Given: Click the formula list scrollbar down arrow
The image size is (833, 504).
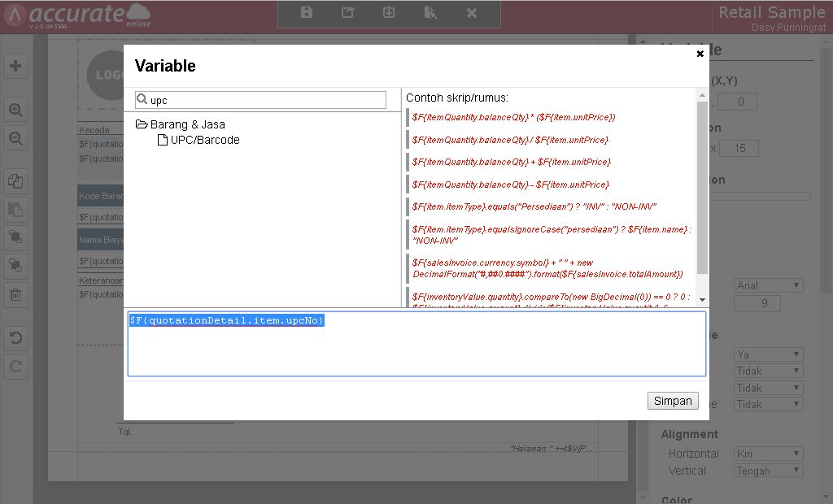Looking at the screenshot, I should [x=702, y=300].
